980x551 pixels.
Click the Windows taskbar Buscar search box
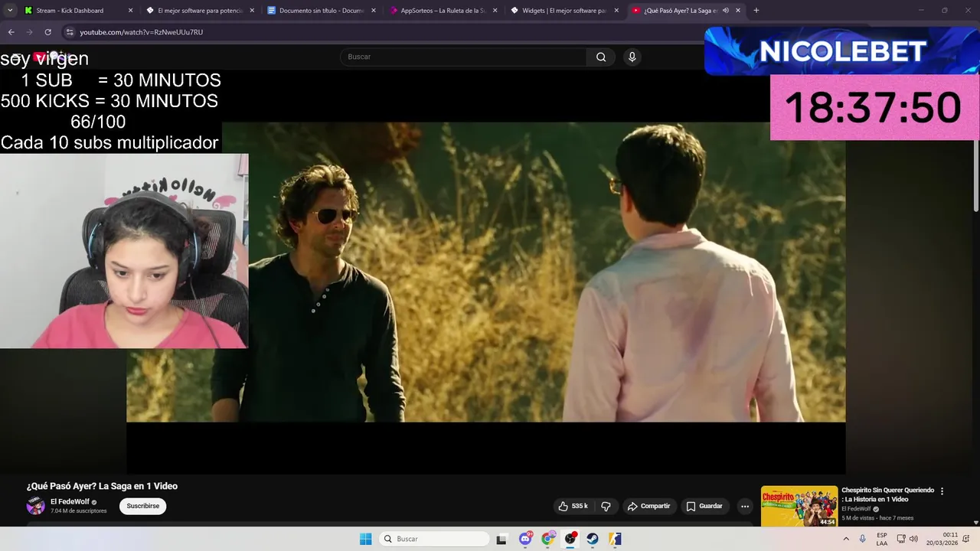[x=435, y=539]
